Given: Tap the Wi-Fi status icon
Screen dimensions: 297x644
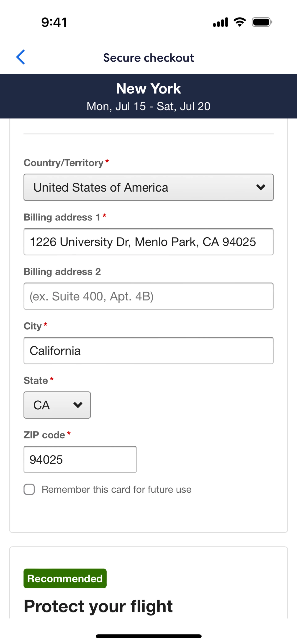Looking at the screenshot, I should (239, 22).
